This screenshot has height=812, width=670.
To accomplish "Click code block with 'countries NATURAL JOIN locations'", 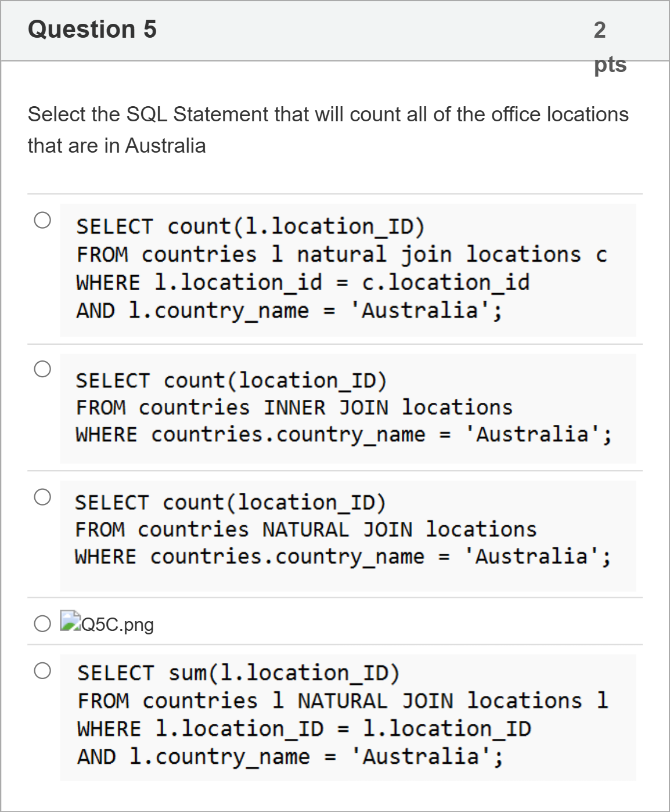I will pos(348,535).
